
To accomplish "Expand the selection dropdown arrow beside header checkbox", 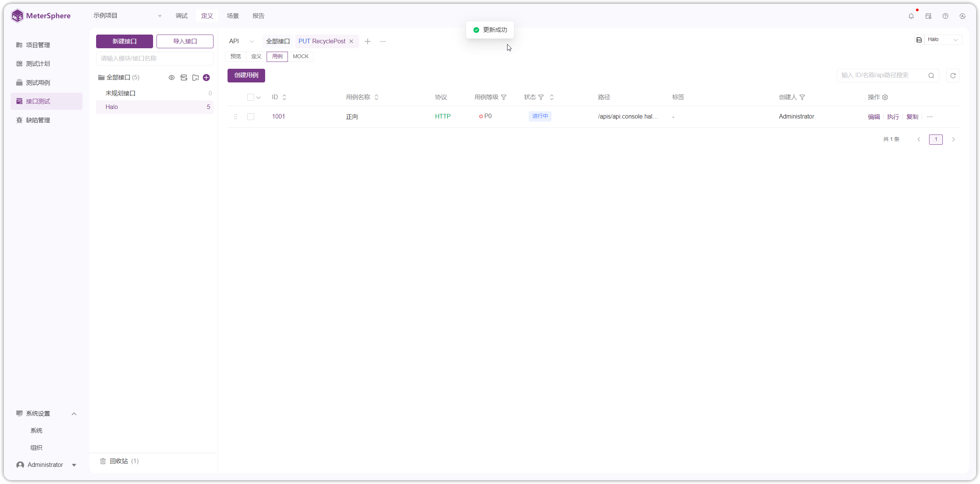I will click(258, 98).
